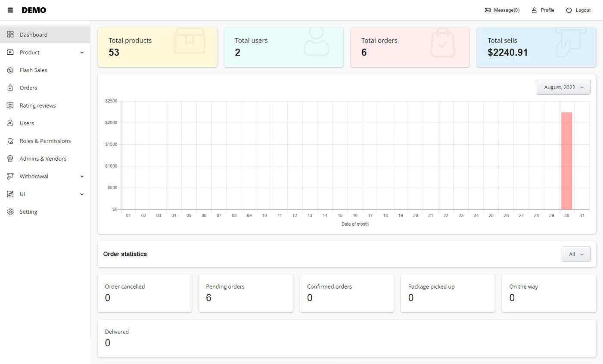
Task: Click the DEMO logo link
Action: 34,10
